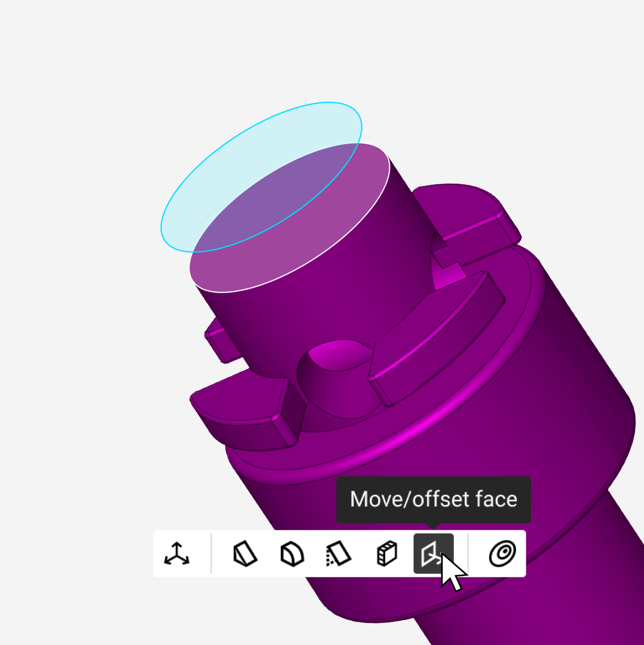This screenshot has width=644, height=645.
Task: Select the Shell tool icon
Action: tap(386, 553)
